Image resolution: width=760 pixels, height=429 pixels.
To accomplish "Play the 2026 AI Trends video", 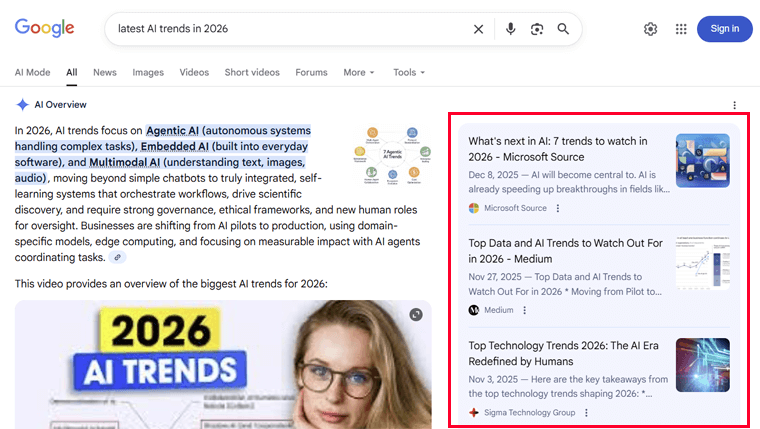I will [x=223, y=365].
